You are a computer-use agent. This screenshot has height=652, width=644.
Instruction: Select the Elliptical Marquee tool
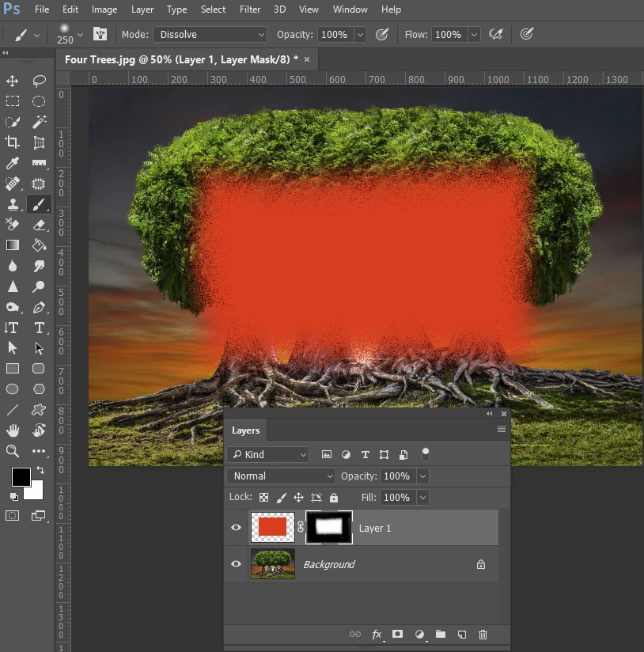coord(39,101)
